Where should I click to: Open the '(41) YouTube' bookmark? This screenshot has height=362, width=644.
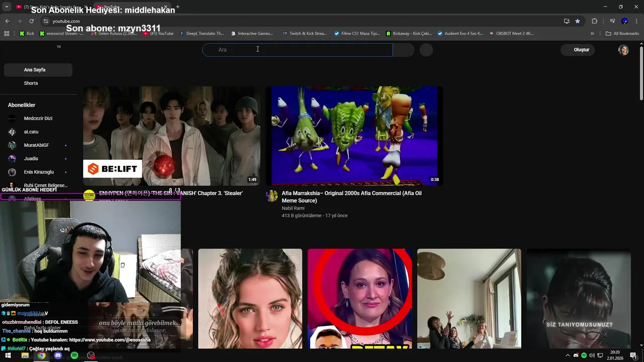pyautogui.click(x=158, y=34)
